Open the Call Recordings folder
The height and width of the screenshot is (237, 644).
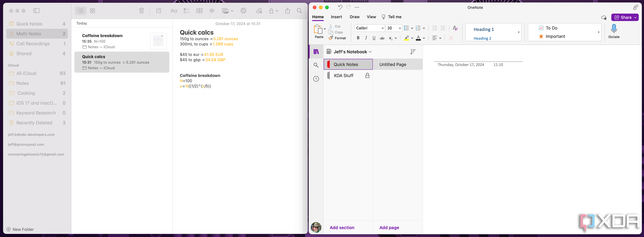[x=37, y=44]
